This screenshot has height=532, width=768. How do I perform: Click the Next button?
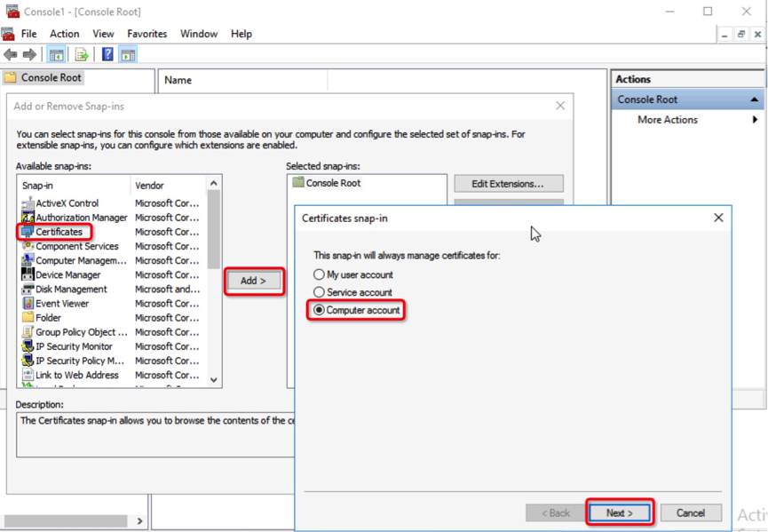pyautogui.click(x=619, y=512)
